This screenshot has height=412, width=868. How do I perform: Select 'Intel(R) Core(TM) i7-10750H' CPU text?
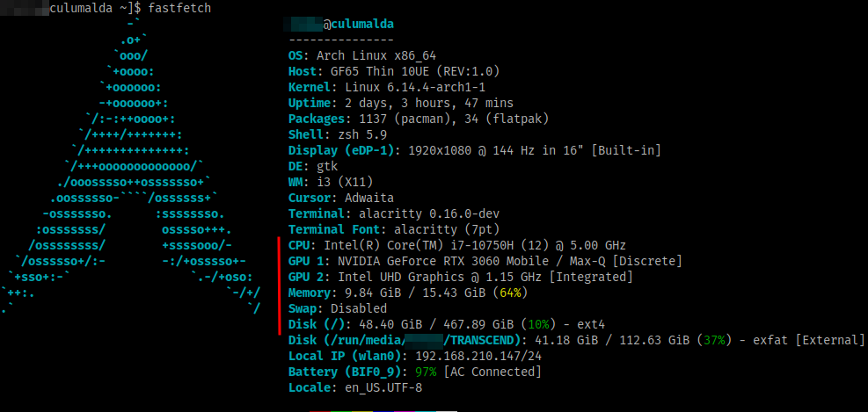point(419,245)
